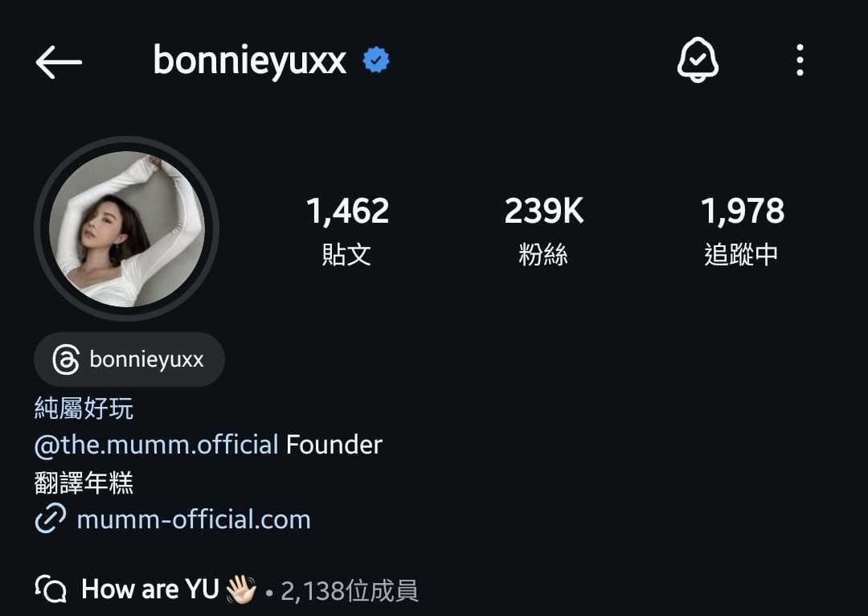The image size is (868, 616).
Task: Open the bonnieyuxx Threads badge
Action: tap(129, 359)
